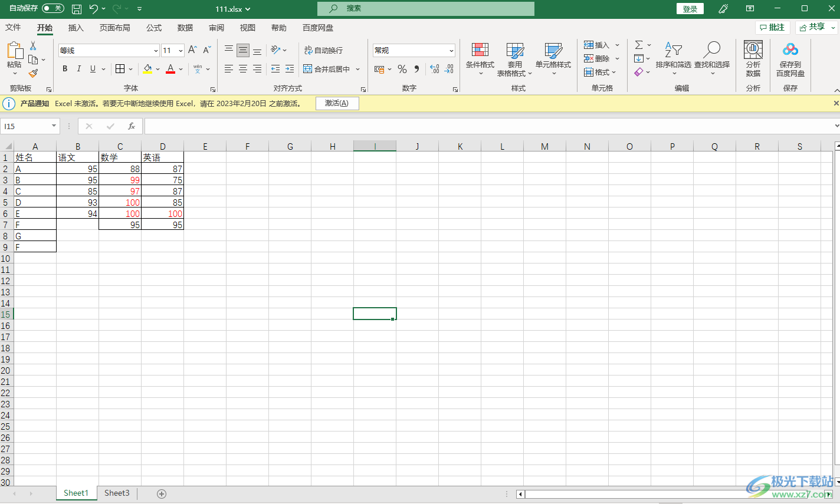This screenshot has width=840, height=504.
Task: Switch to the Sheet3 tab
Action: coord(117,493)
